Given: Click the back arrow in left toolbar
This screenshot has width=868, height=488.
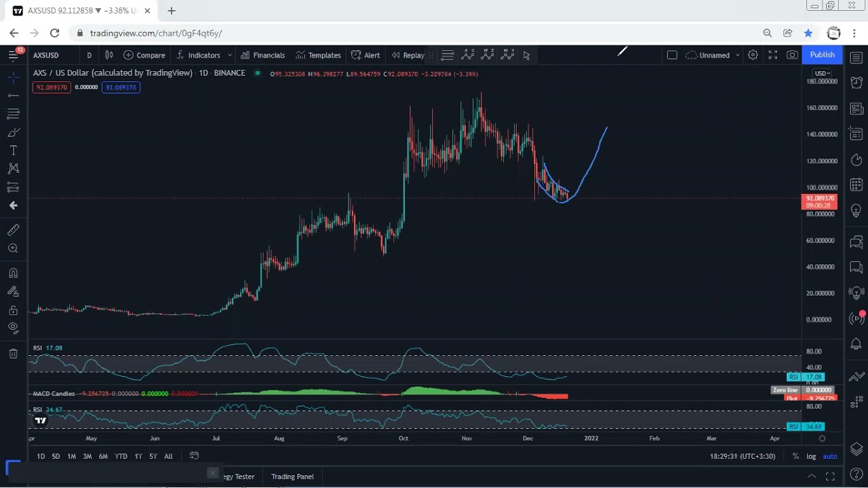Looking at the screenshot, I should click(13, 205).
